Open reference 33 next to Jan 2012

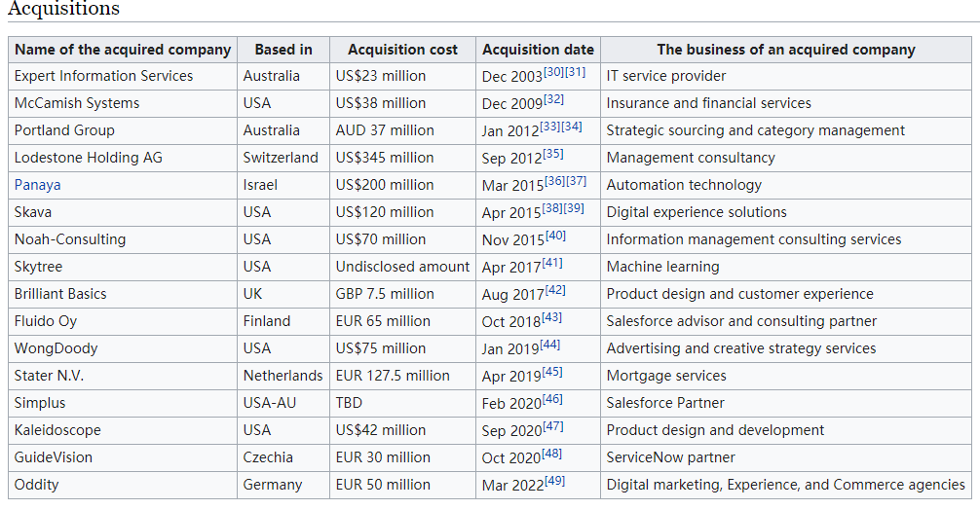pyautogui.click(x=550, y=127)
